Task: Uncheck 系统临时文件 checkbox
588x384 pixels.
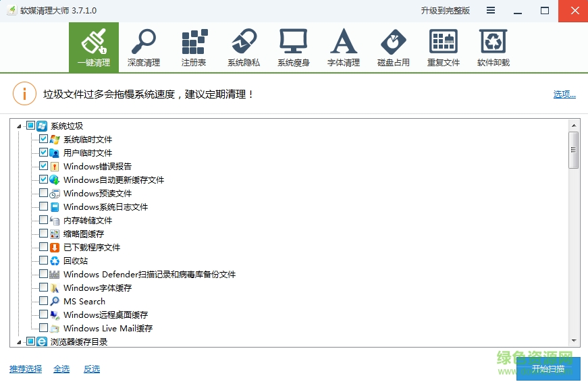Action: [43, 139]
